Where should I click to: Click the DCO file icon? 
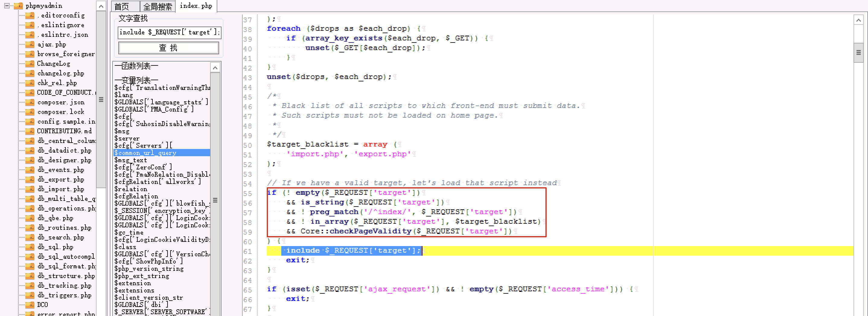[x=30, y=305]
